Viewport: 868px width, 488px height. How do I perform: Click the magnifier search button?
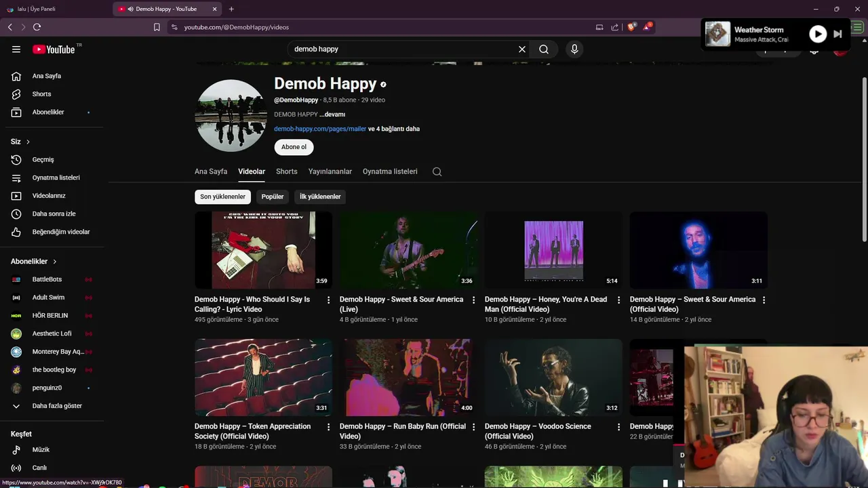pyautogui.click(x=544, y=49)
